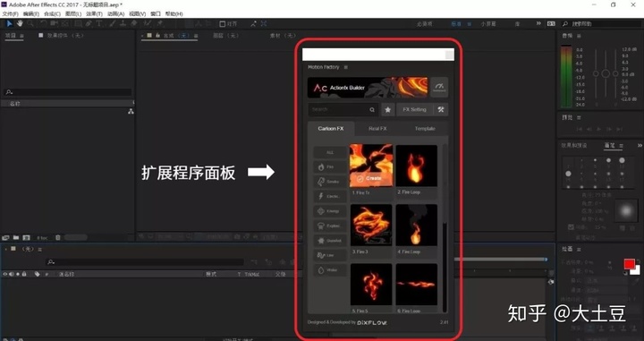Click the FX Setting button

click(x=414, y=110)
